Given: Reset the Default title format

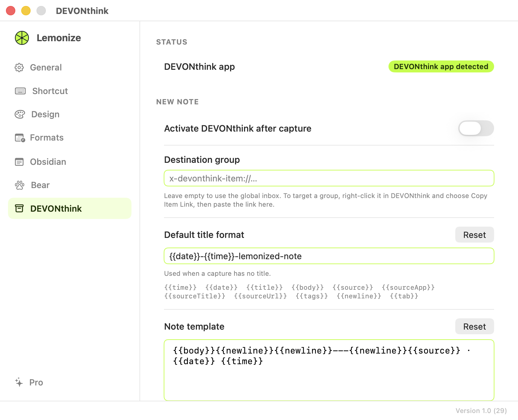Looking at the screenshot, I should pyautogui.click(x=475, y=235).
